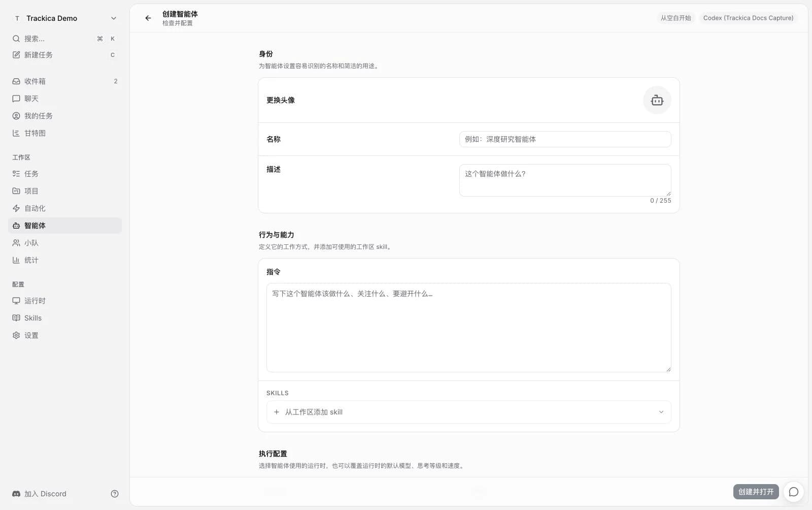Click the 聊天 speech bubble icon
812x510 pixels.
(x=16, y=99)
